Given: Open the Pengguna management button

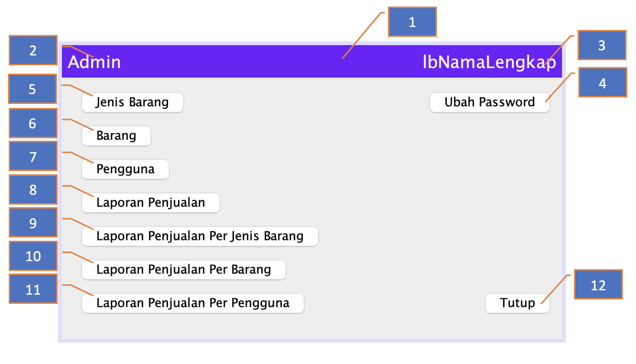Looking at the screenshot, I should [x=125, y=169].
